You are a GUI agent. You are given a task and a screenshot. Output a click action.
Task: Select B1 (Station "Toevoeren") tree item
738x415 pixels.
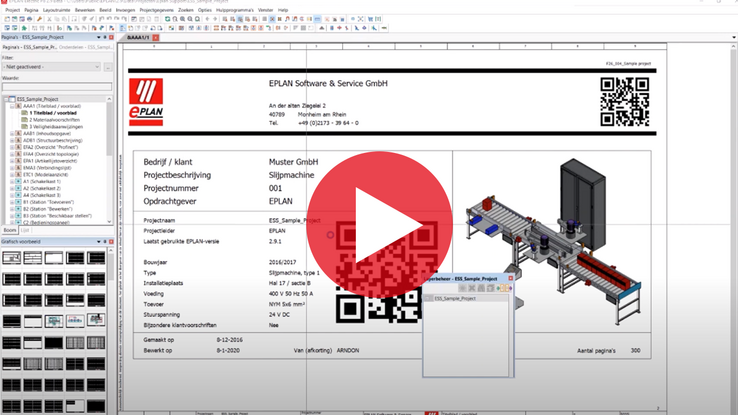tap(48, 202)
